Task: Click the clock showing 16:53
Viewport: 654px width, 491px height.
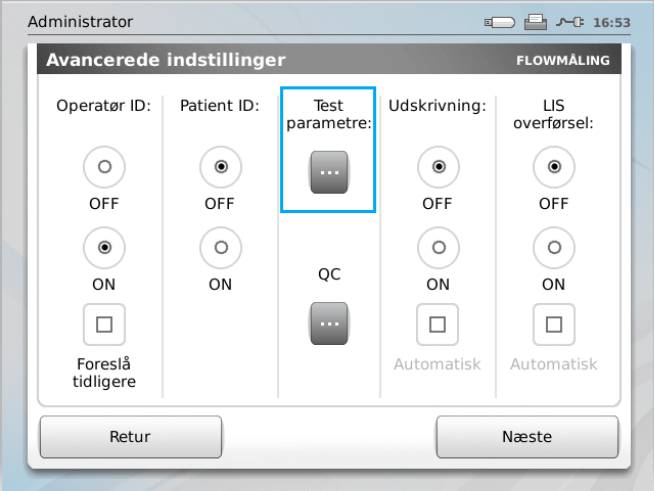Action: tap(611, 22)
